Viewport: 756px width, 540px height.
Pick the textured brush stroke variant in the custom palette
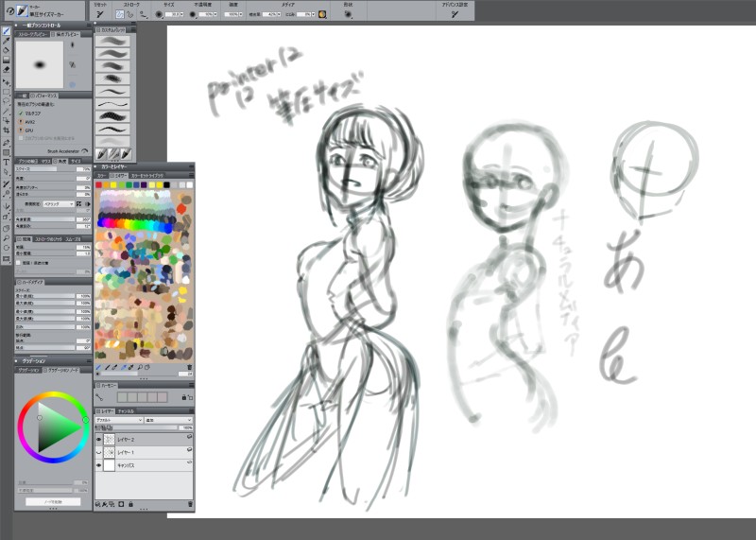click(112, 116)
